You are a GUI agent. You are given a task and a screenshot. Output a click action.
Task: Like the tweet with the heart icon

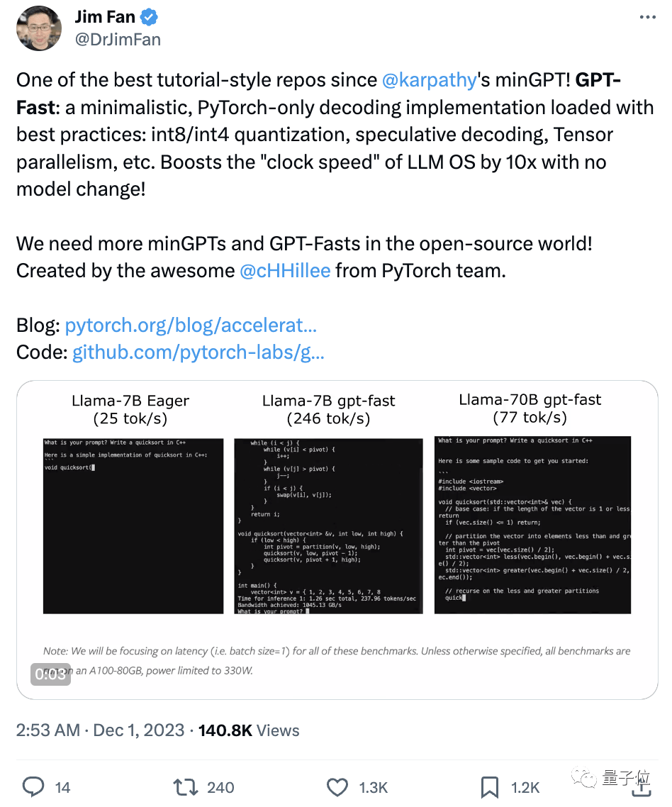(x=338, y=786)
